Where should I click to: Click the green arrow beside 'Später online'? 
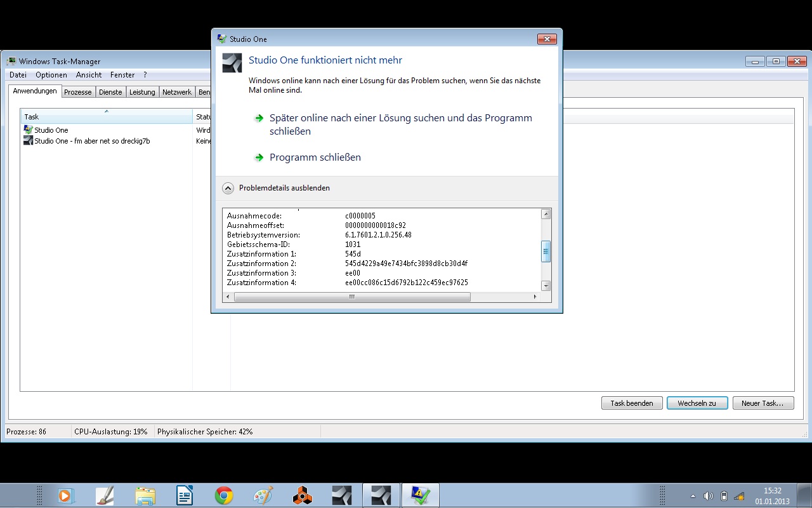coord(259,118)
